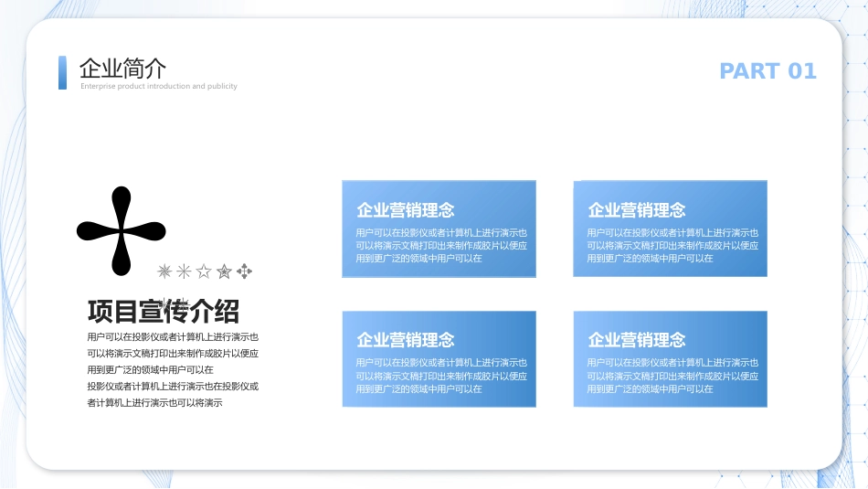Viewport: 868px width, 489px height.
Task: Select the sixteen-ray starburst small icon
Action: pyautogui.click(x=164, y=271)
